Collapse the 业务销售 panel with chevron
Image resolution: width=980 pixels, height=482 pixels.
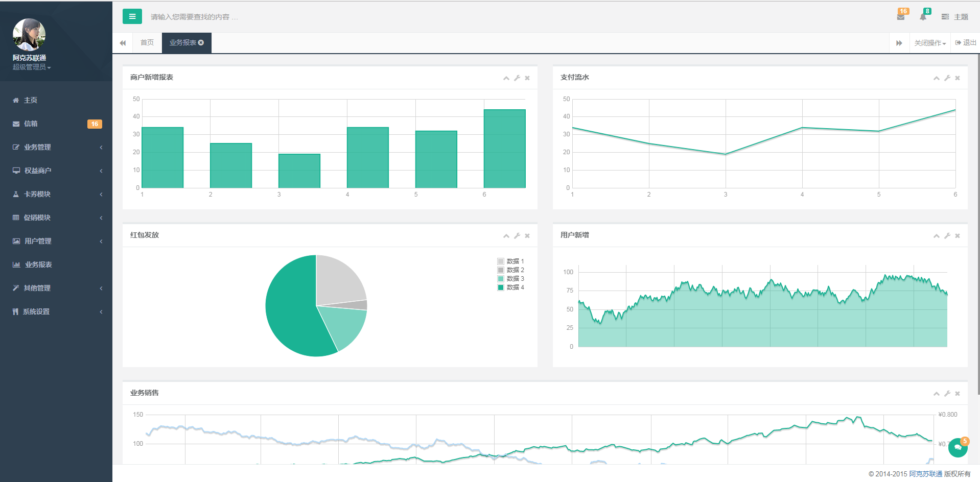point(937,394)
